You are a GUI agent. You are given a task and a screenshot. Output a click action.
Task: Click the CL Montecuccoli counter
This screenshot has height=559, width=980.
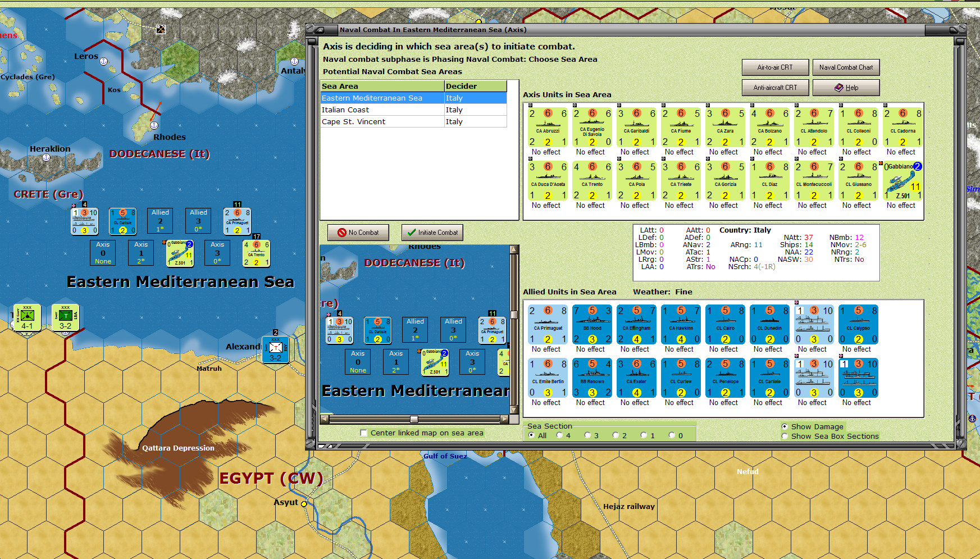814,181
